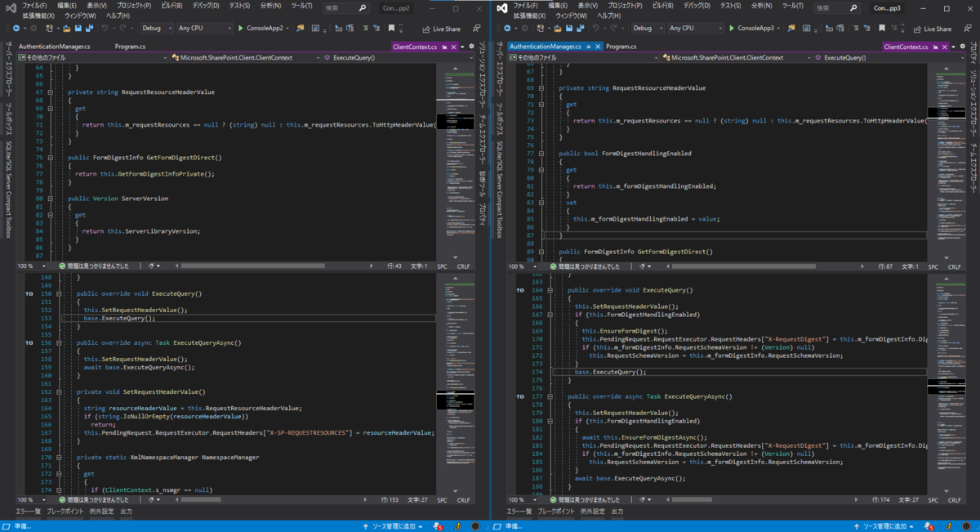Click New Project icon in left toolbar
980x532 pixels.
coord(48,29)
